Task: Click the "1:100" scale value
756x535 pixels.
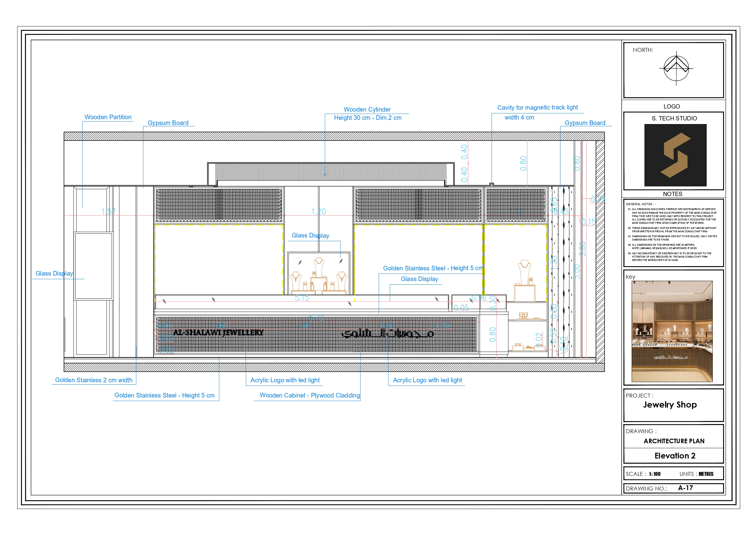Action: [655, 474]
